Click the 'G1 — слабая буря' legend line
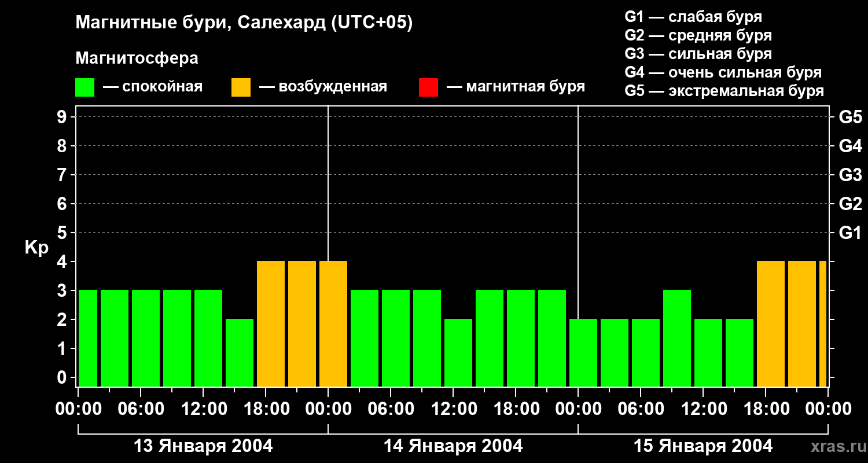The height and width of the screenshot is (463, 868). point(693,17)
